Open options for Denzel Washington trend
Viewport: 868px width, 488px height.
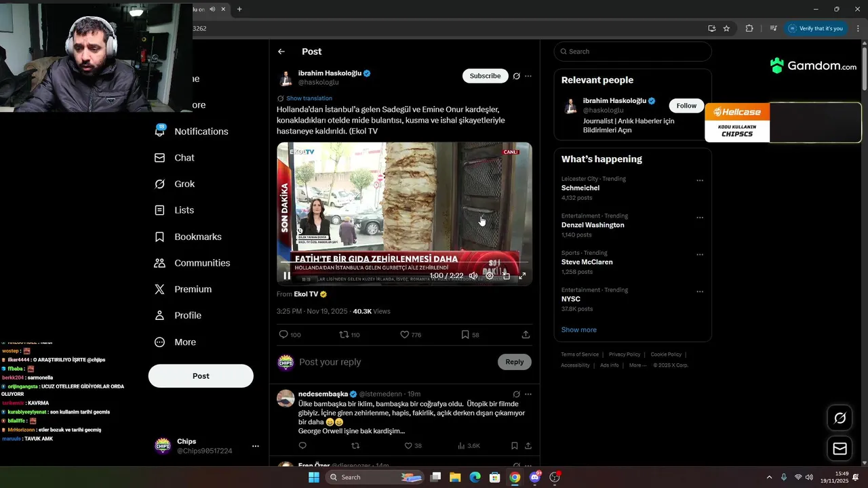coord(700,218)
